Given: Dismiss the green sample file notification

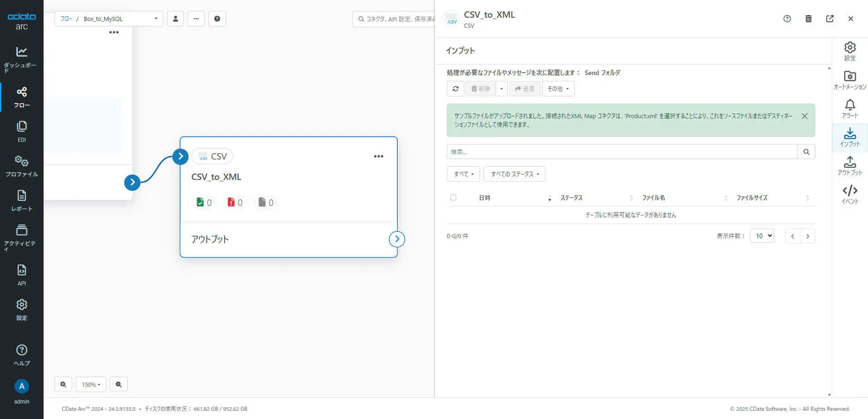Looking at the screenshot, I should click(804, 116).
